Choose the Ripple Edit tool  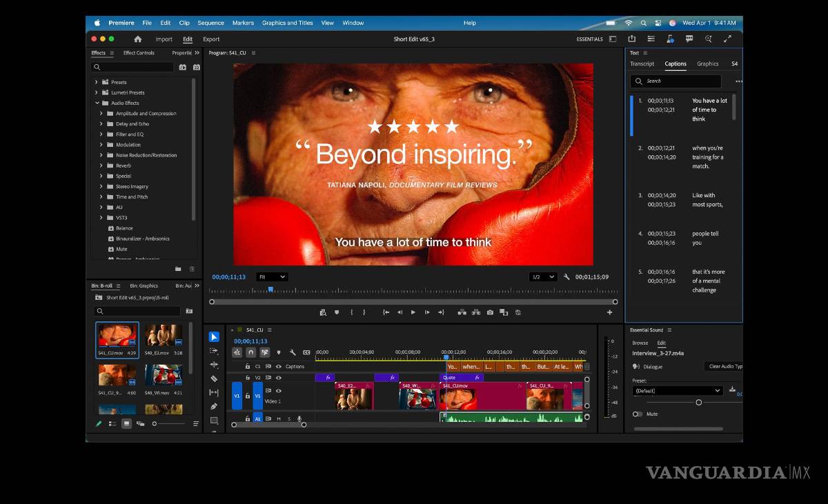click(x=214, y=365)
